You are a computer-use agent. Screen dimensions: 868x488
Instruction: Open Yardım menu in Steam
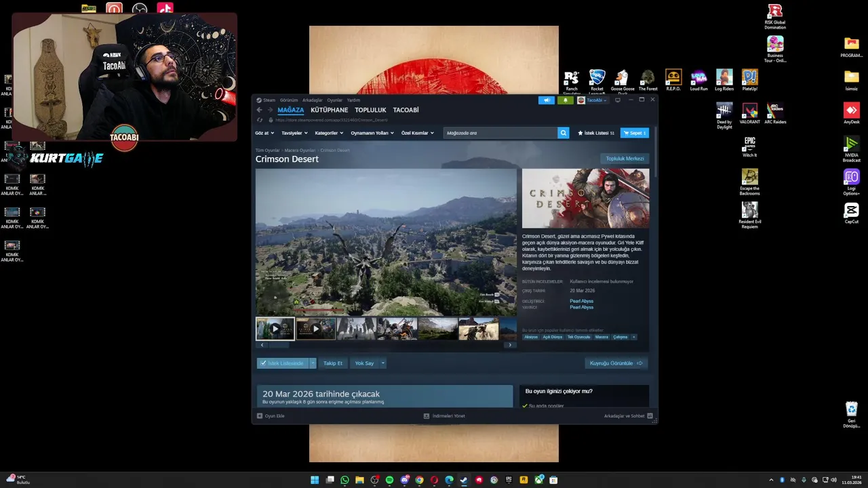[x=354, y=100]
